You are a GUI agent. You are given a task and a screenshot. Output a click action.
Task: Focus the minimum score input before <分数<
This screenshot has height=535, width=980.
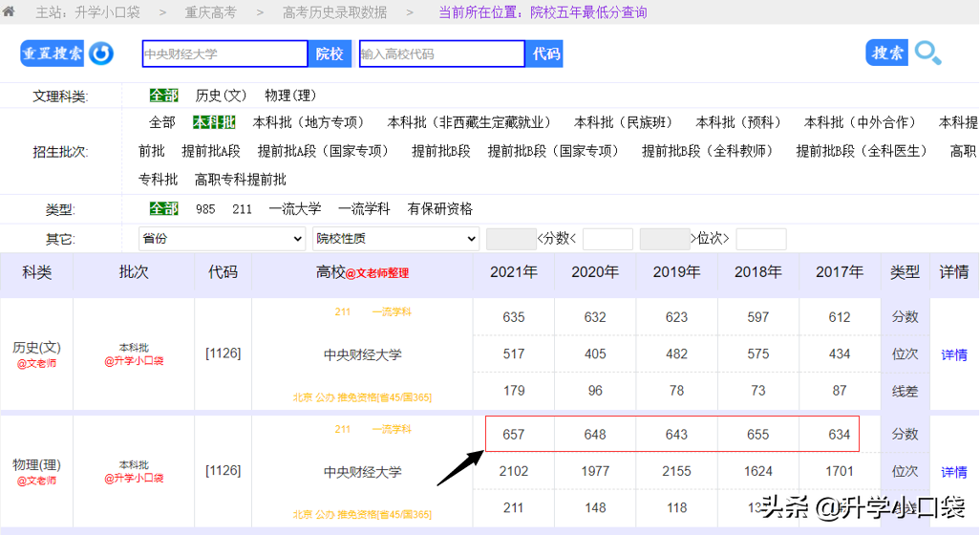511,239
